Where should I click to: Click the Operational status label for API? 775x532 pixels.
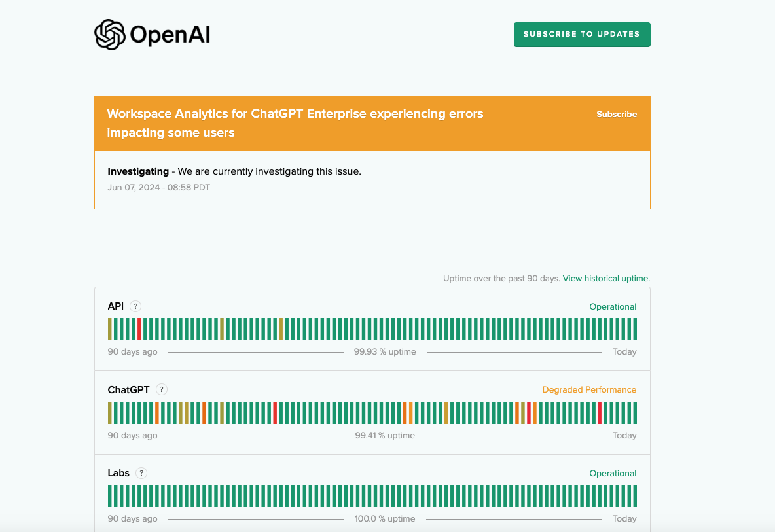point(613,306)
